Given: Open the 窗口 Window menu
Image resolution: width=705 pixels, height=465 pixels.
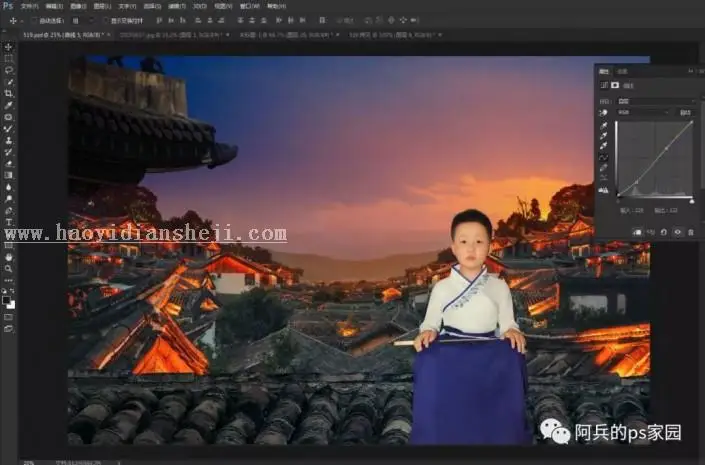Looking at the screenshot, I should coord(250,6).
